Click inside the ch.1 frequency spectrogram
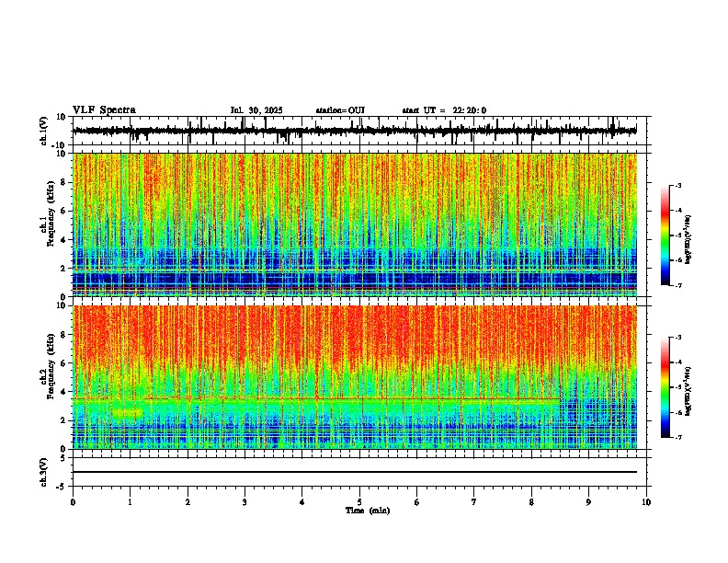Image resolution: width=728 pixels, height=563 pixels. (x=354, y=224)
